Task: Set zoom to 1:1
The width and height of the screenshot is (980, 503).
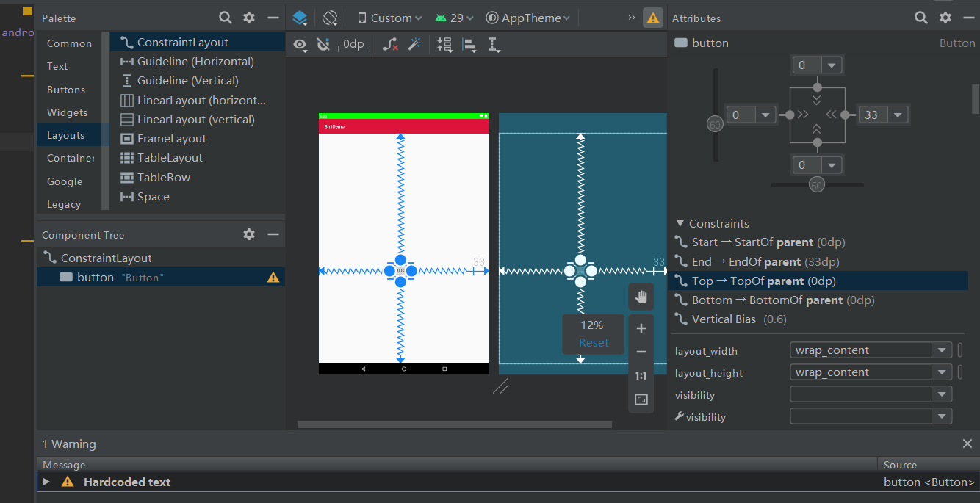Action: (641, 376)
